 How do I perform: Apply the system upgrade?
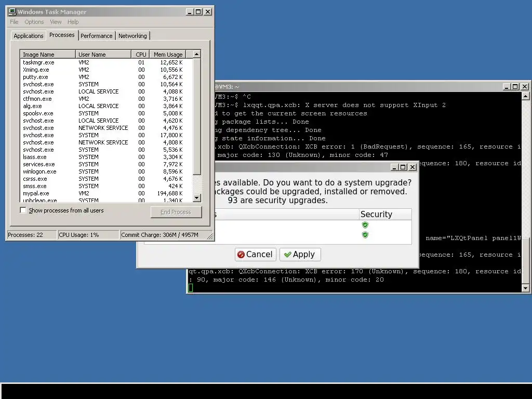pos(300,255)
